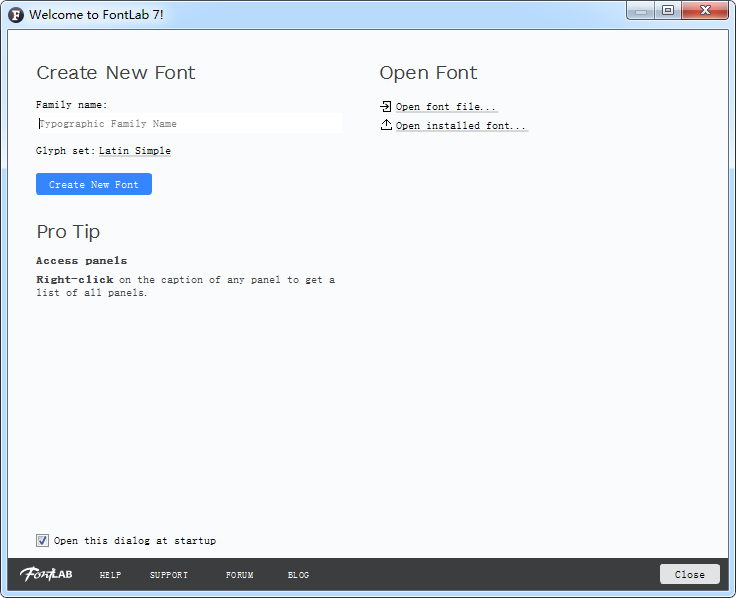Click the upload icon beside Open installed font

pyautogui.click(x=386, y=125)
